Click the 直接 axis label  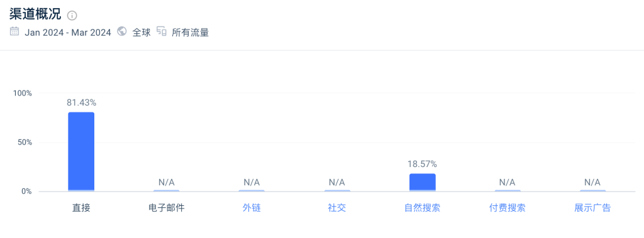(x=81, y=208)
